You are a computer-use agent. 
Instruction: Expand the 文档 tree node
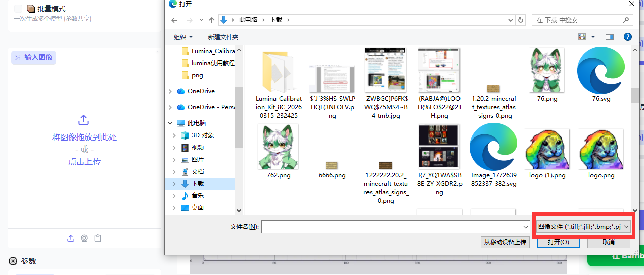(x=174, y=172)
